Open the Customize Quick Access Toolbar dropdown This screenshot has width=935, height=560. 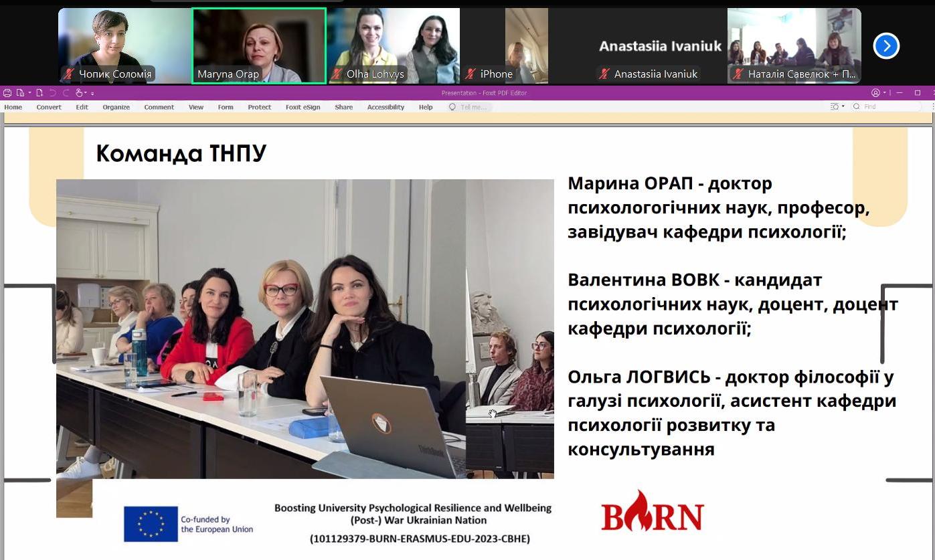[92, 93]
